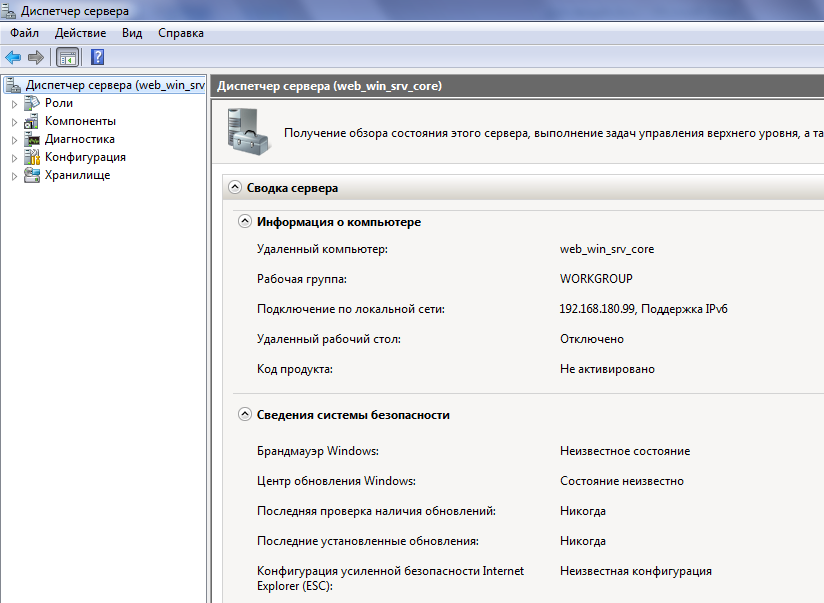The image size is (824, 603).
Task: Click Никогда next to Последние установленные обновления
Action: pyautogui.click(x=583, y=541)
